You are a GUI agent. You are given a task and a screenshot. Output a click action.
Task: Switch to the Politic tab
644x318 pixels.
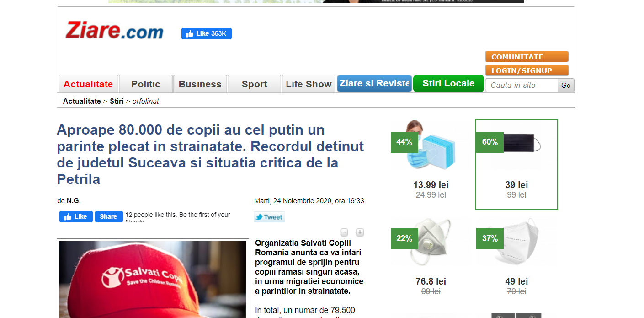coord(146,84)
